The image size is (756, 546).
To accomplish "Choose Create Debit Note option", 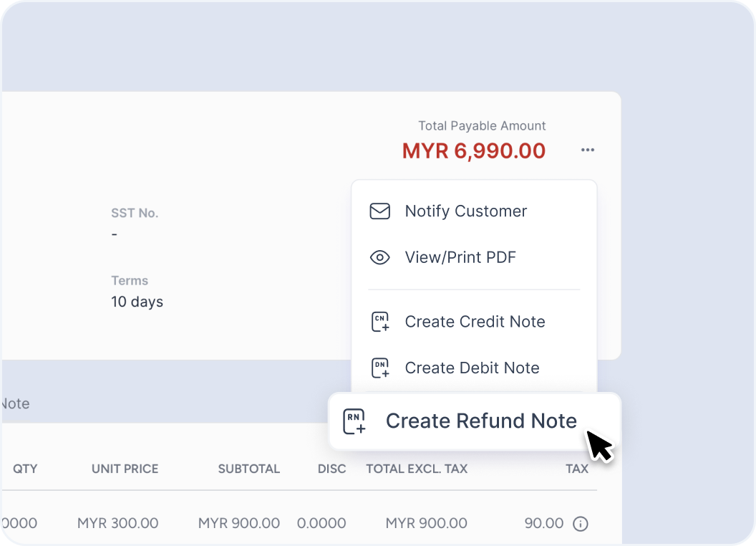I will pos(472,368).
